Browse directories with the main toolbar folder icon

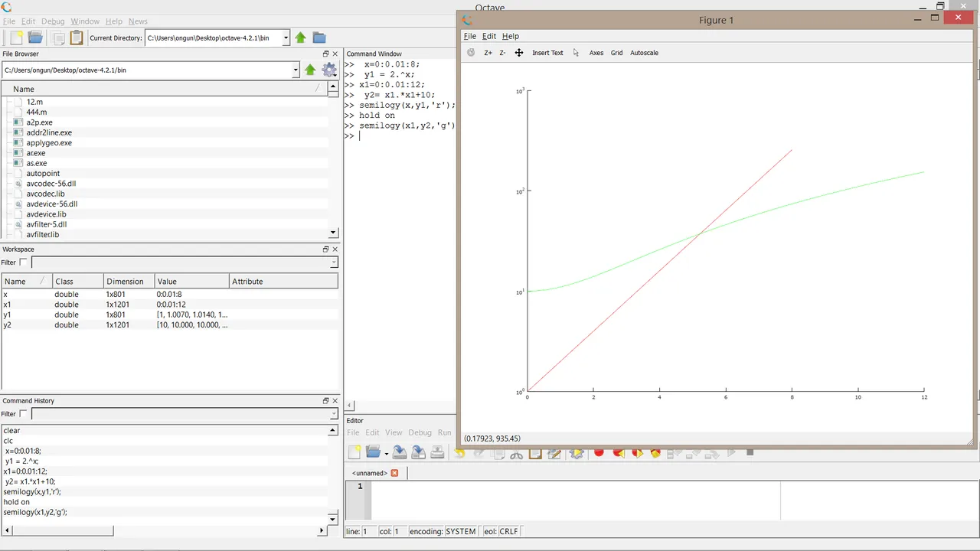pos(319,37)
